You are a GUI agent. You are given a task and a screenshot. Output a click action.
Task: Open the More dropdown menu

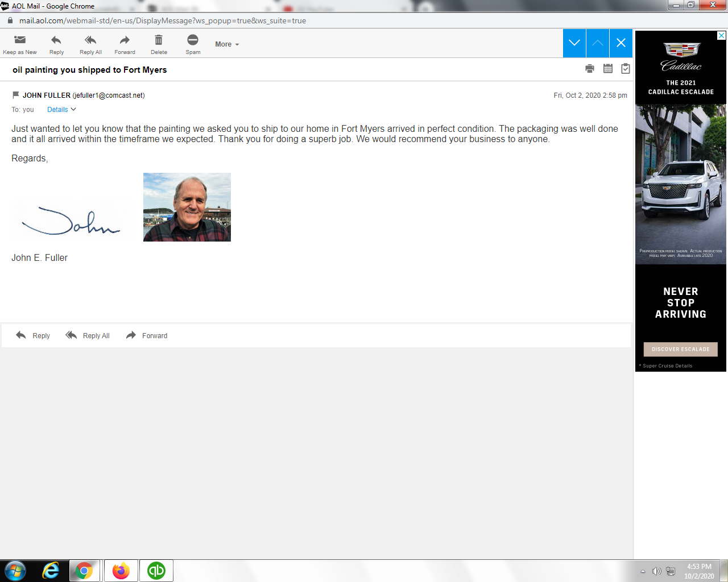(227, 44)
